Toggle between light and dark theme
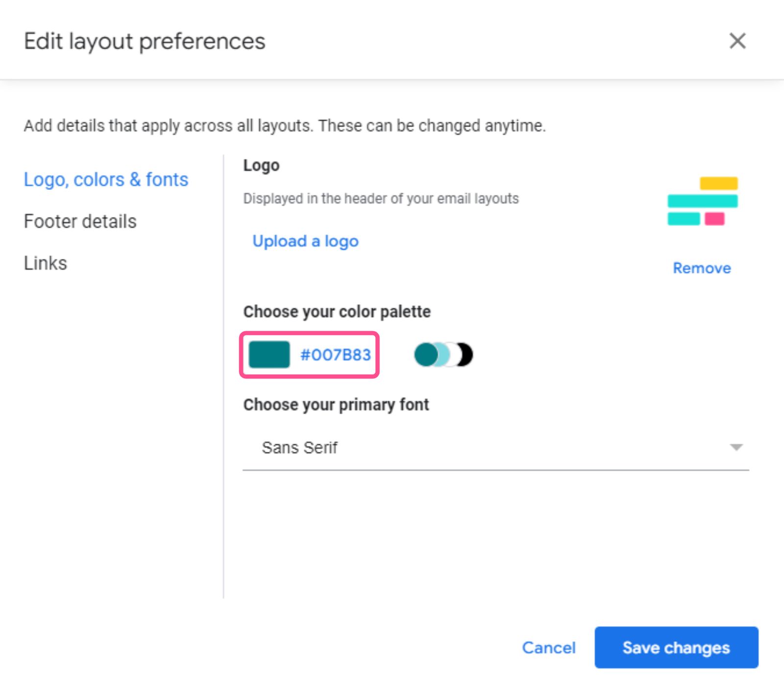Viewport: 784px width, 694px height. pos(441,354)
